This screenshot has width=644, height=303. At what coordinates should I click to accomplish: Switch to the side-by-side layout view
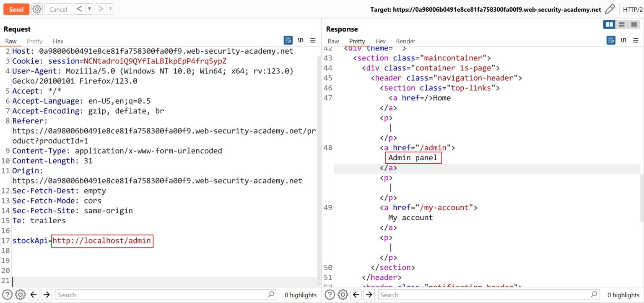609,25
